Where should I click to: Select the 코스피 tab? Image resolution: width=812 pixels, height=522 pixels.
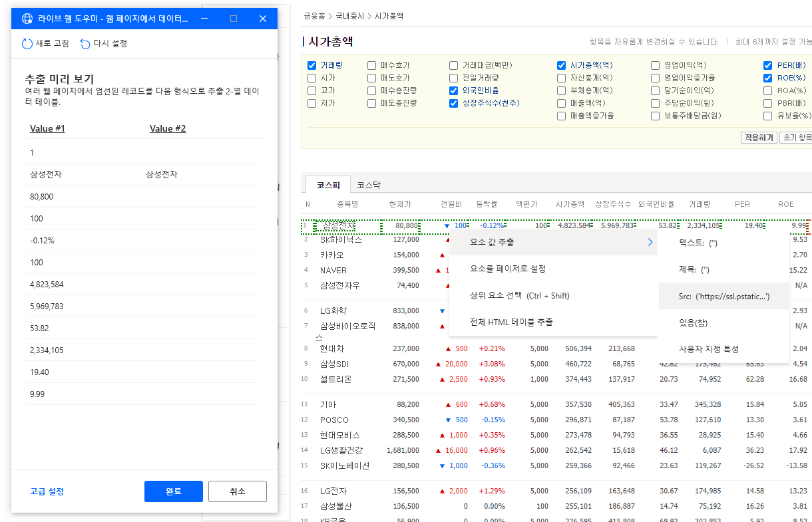(x=327, y=186)
